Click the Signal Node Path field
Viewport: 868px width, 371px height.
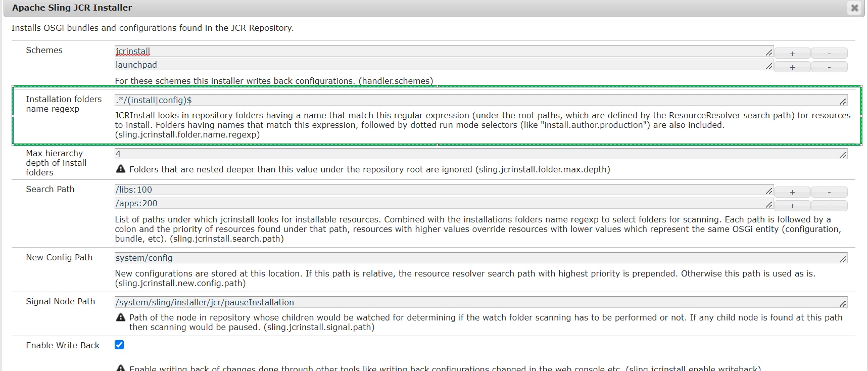(x=481, y=302)
